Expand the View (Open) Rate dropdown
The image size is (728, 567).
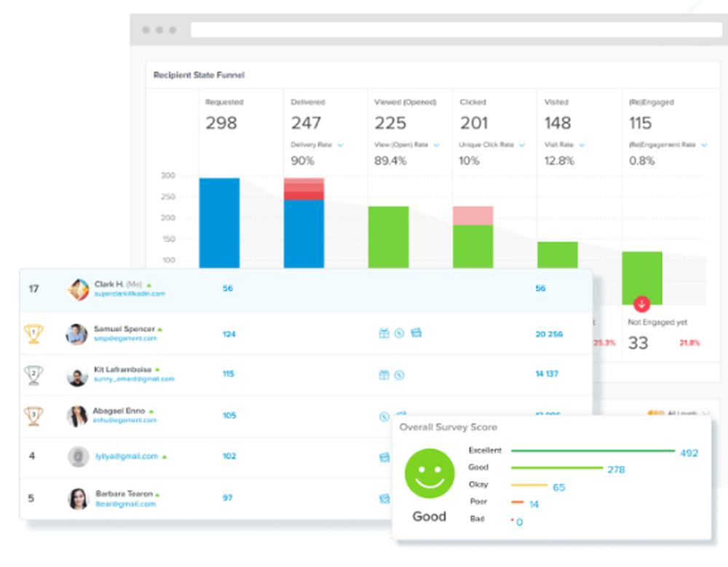click(x=436, y=145)
